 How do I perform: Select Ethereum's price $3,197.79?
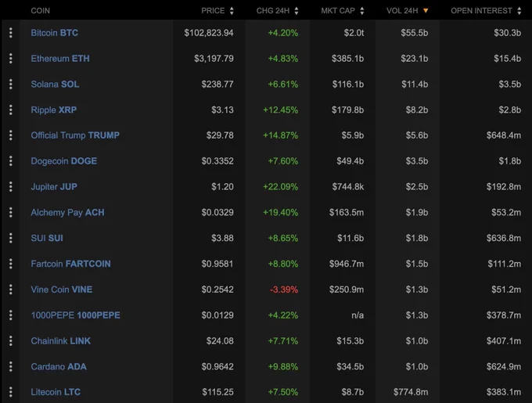[214, 59]
